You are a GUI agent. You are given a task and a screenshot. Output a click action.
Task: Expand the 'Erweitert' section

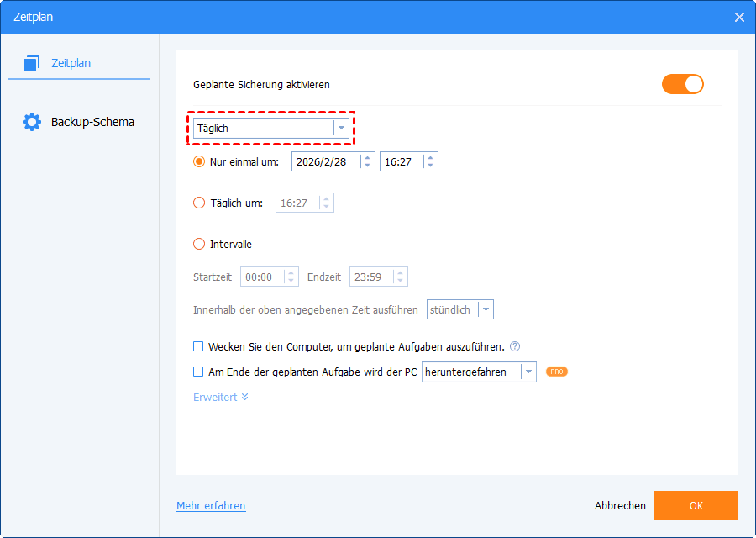coord(221,397)
